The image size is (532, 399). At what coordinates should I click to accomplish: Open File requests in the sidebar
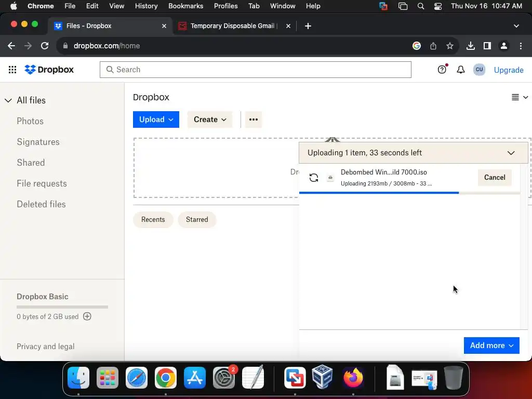click(42, 183)
